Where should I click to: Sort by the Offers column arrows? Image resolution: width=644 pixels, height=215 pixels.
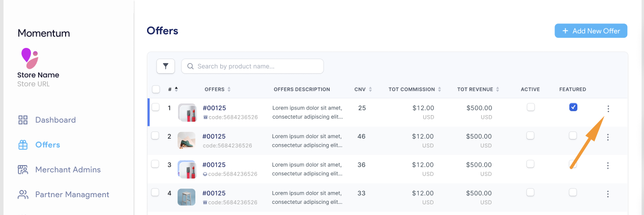(x=229, y=90)
